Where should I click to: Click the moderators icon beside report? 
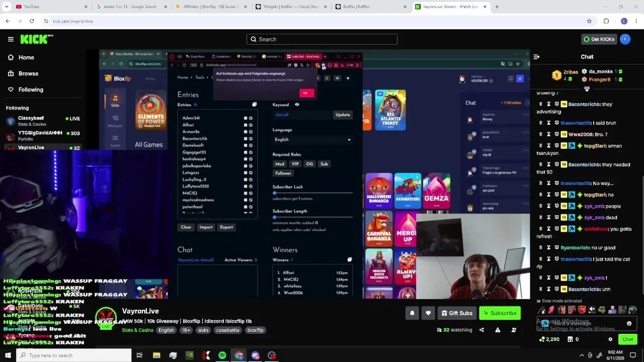514,330
